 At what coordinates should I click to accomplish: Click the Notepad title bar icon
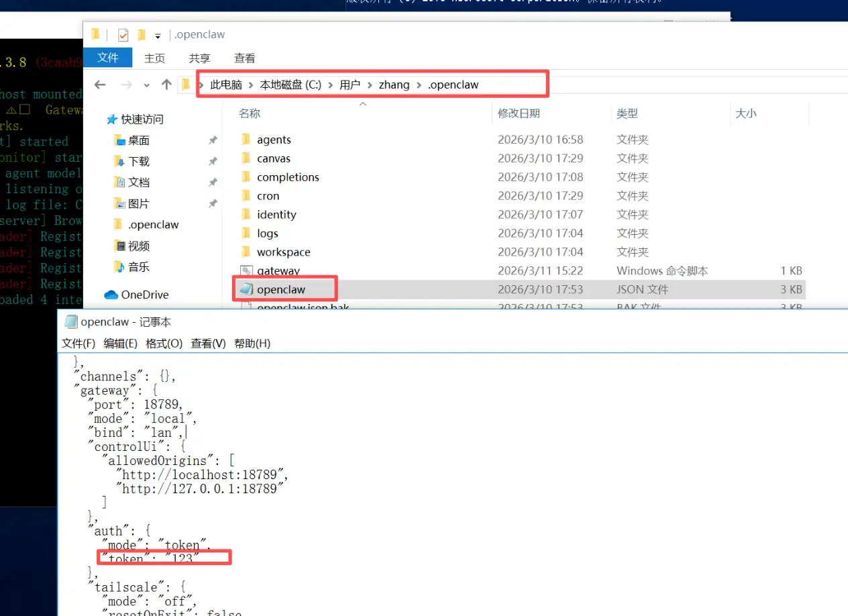click(70, 322)
